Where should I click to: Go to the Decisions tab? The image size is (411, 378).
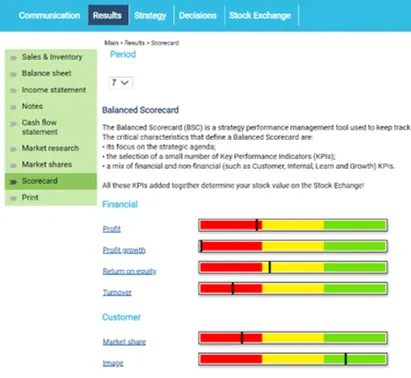pos(198,15)
